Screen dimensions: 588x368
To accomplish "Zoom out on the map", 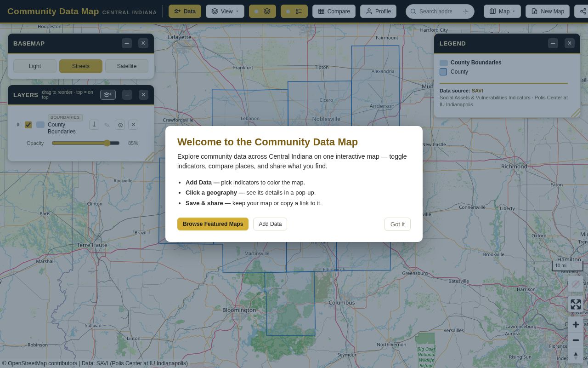I will point(576,340).
